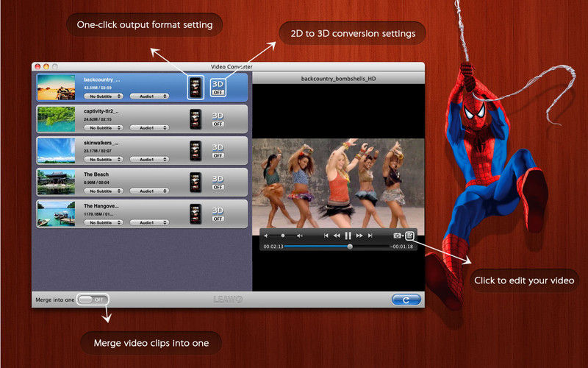Viewport: 588px width, 368px height.
Task: Open No Subtitle dropdown for The Beach
Action: coord(104,191)
